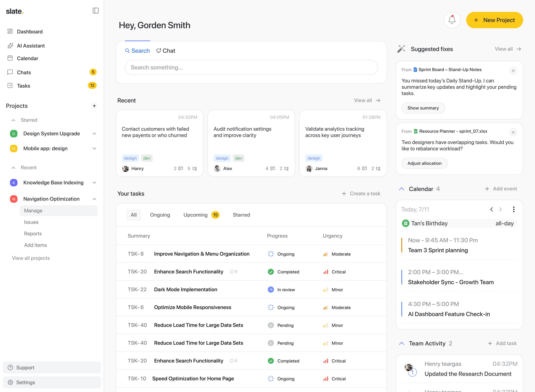Click the Search something input field
535x392 pixels.
coord(251,67)
